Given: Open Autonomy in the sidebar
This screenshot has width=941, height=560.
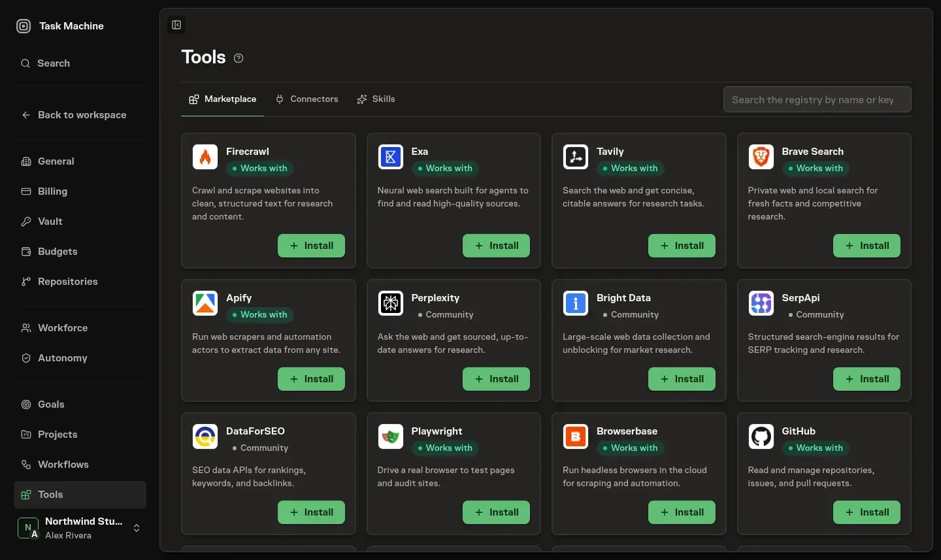Looking at the screenshot, I should [80, 358].
